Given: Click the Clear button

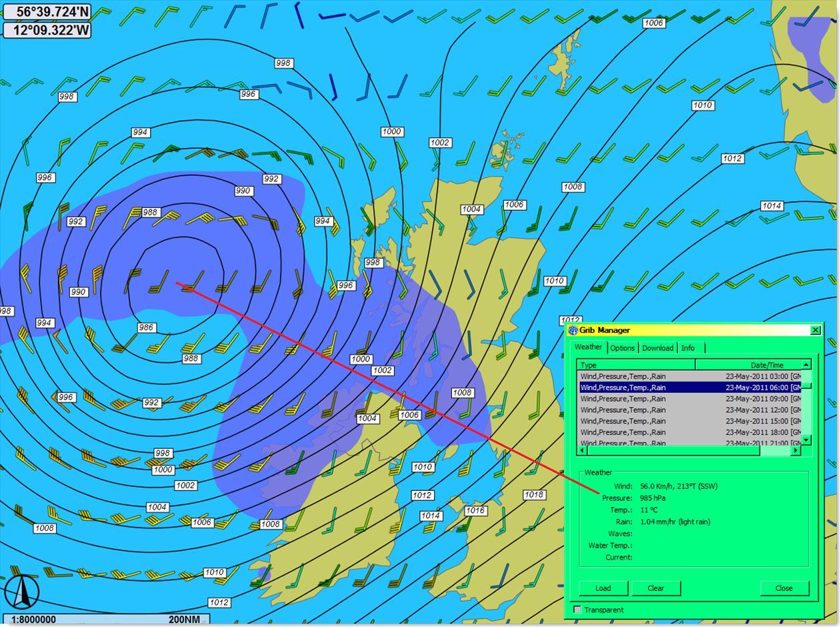Looking at the screenshot, I should (x=655, y=588).
